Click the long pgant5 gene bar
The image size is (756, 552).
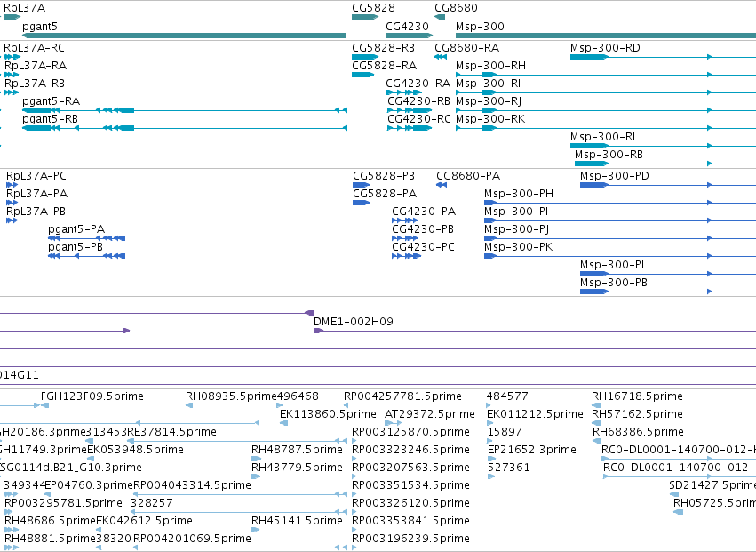[184, 36]
